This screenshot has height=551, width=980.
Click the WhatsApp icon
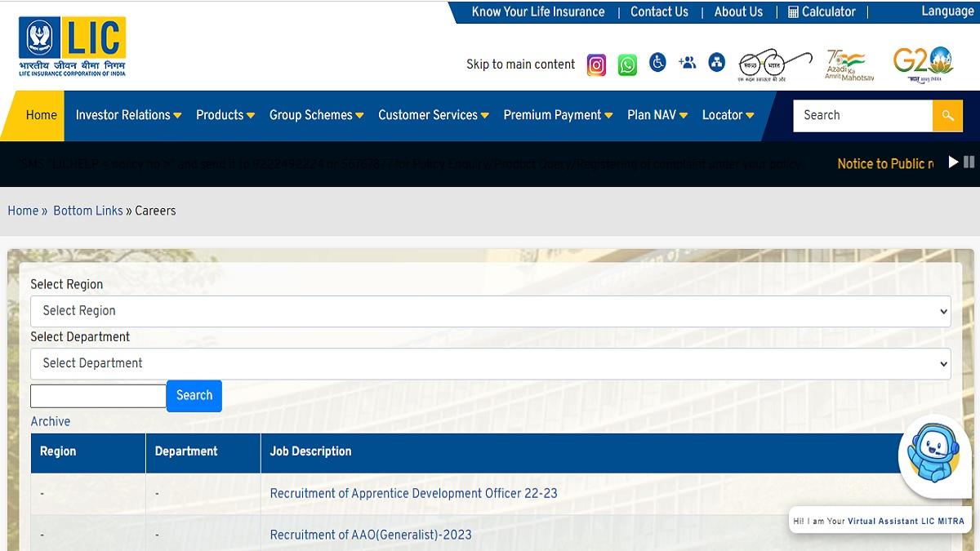tap(626, 64)
